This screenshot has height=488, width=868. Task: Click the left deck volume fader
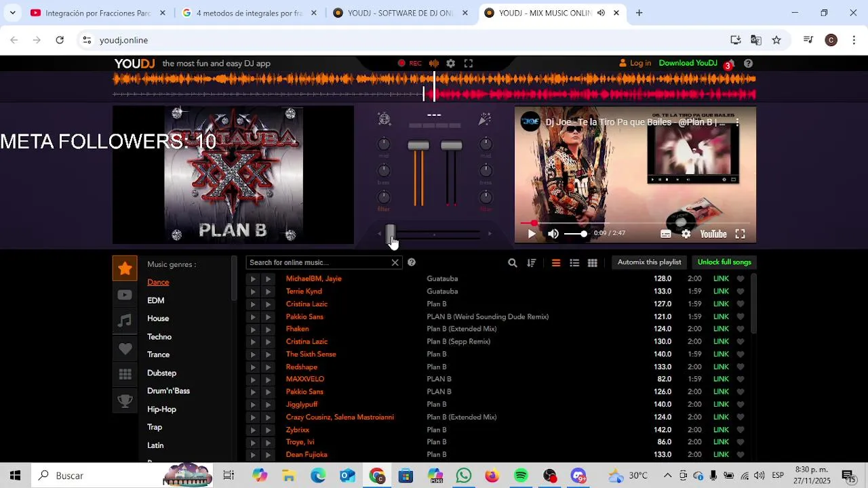(x=418, y=146)
